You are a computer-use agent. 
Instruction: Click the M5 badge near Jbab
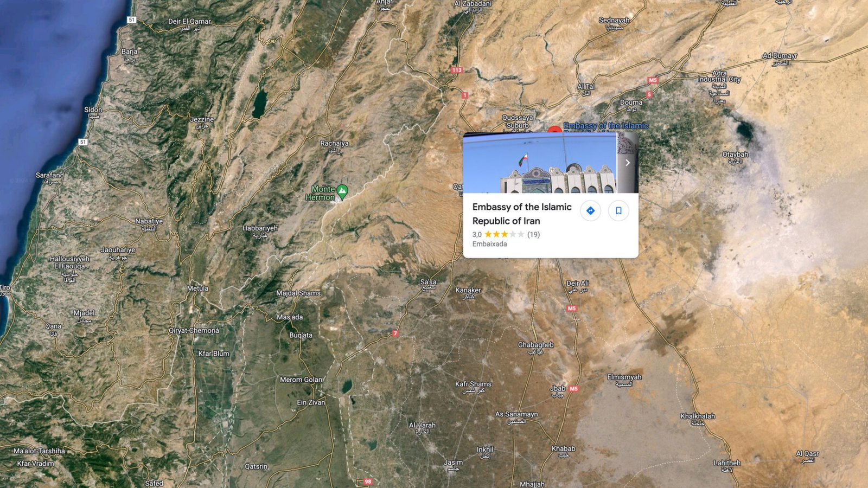pos(574,389)
